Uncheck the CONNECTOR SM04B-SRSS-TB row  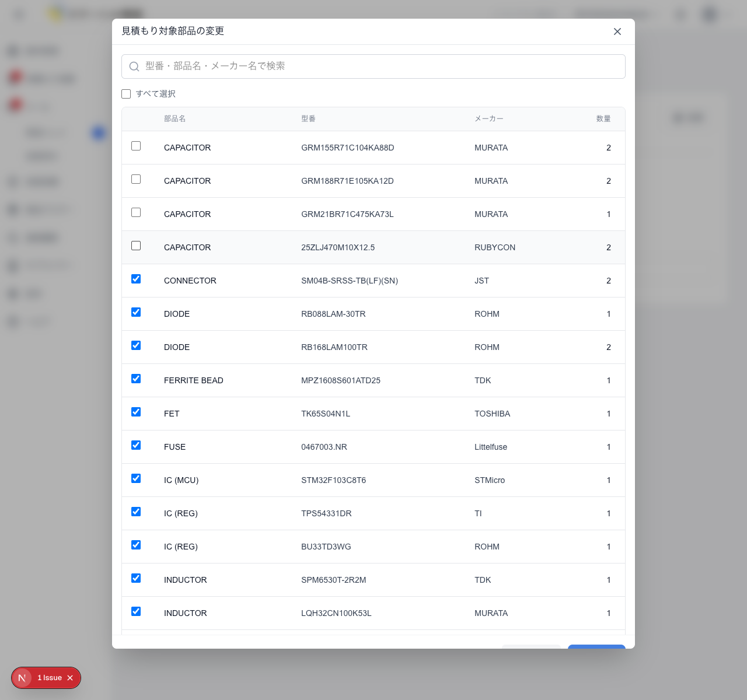(136, 279)
